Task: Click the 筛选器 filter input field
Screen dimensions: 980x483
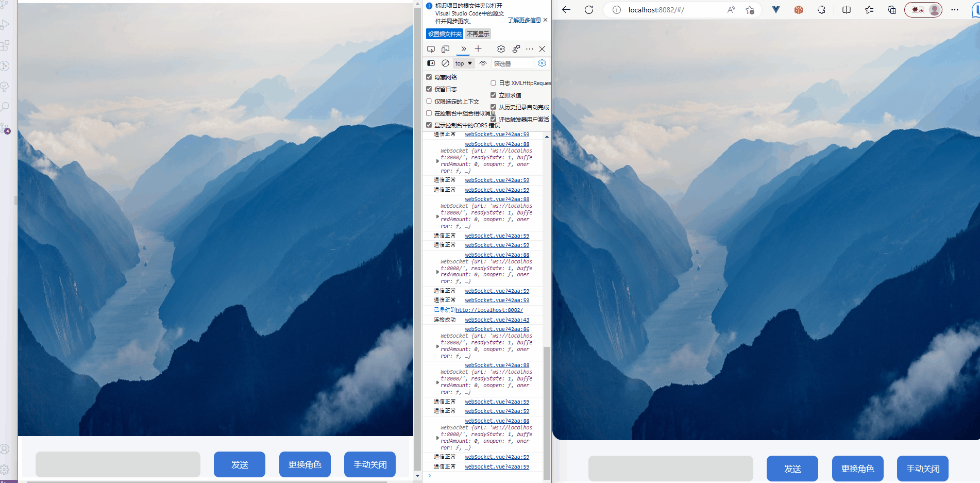Action: (513, 63)
